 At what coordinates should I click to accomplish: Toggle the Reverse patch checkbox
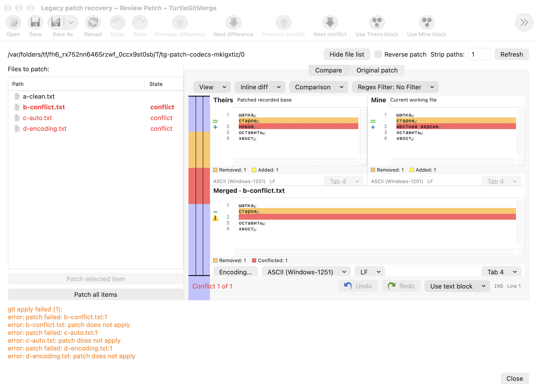378,54
